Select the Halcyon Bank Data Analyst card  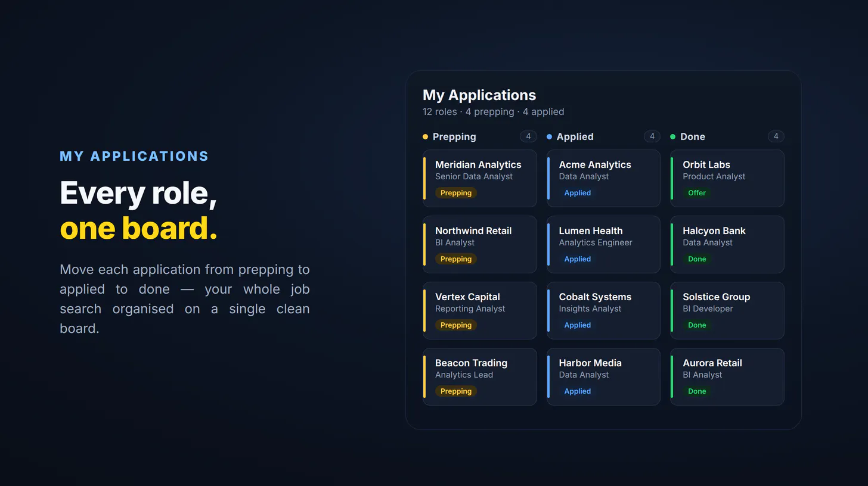727,244
